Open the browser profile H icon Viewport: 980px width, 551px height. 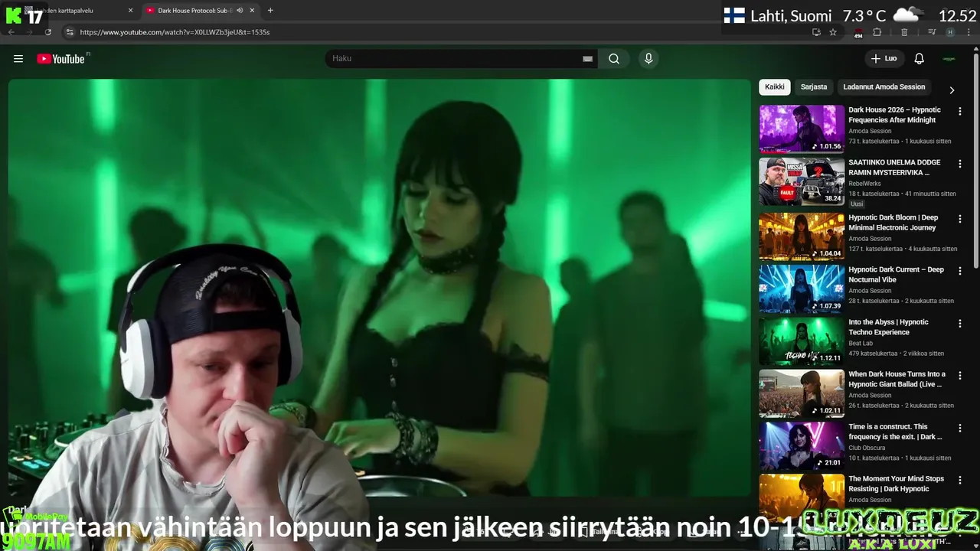(950, 32)
